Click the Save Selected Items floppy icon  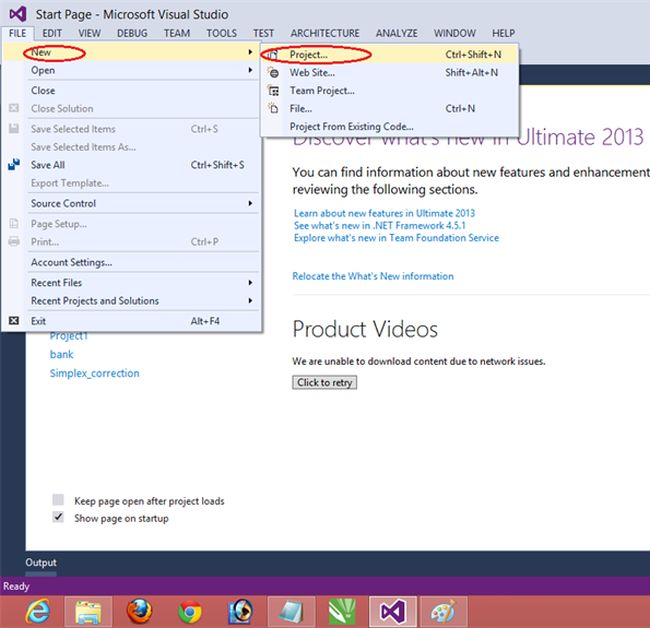pos(14,129)
